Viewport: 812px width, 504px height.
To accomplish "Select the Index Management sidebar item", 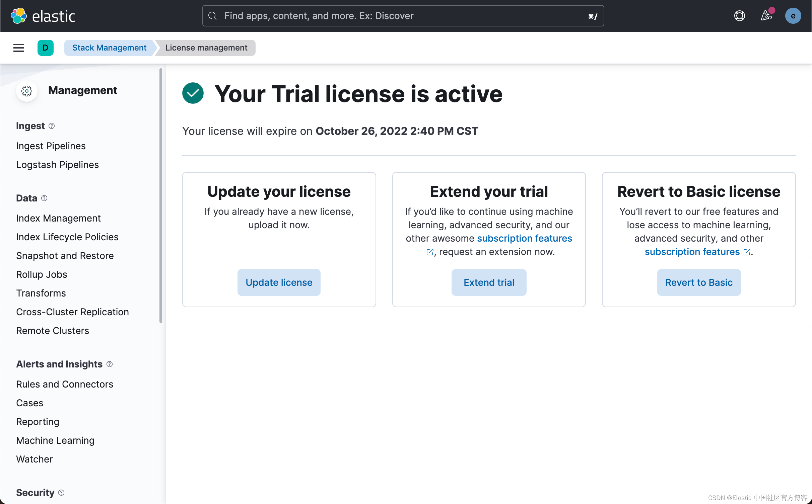I will pyautogui.click(x=58, y=218).
